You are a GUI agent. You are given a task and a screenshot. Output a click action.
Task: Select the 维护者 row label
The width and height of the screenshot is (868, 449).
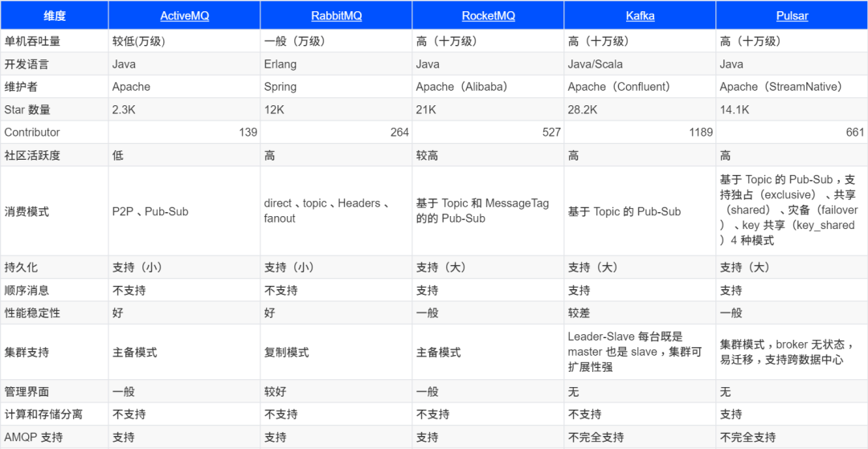pos(21,87)
